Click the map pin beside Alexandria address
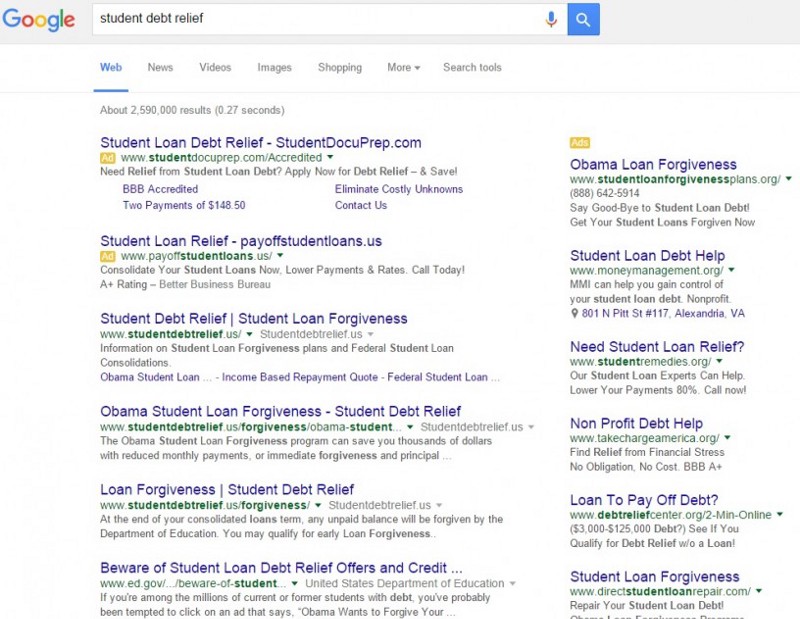This screenshot has height=619, width=800. pos(574,313)
